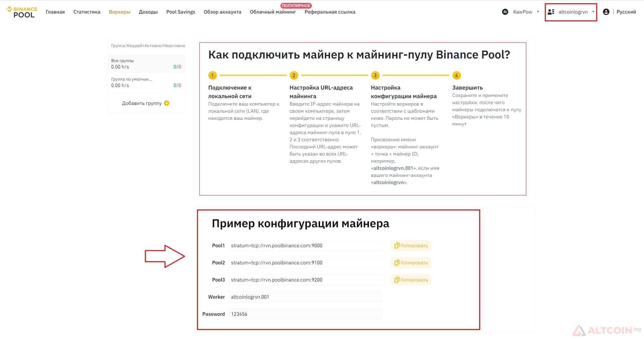Screen dimensions: 644x340
Task: Click the Worker name field altcoinlogrvn.001
Action: (x=305, y=297)
